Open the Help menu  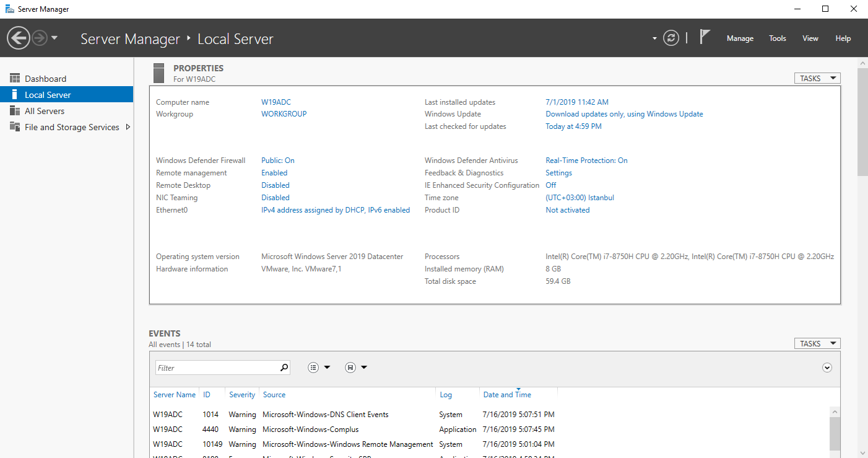click(843, 38)
